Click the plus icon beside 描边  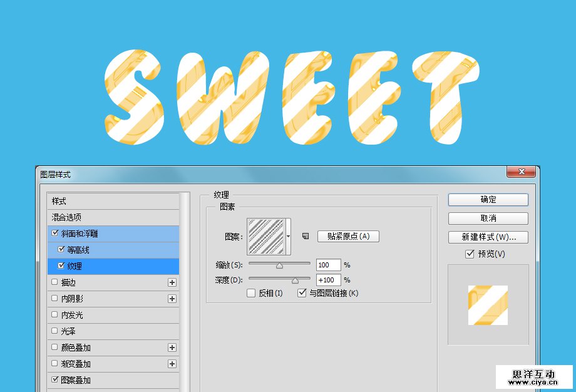172,282
